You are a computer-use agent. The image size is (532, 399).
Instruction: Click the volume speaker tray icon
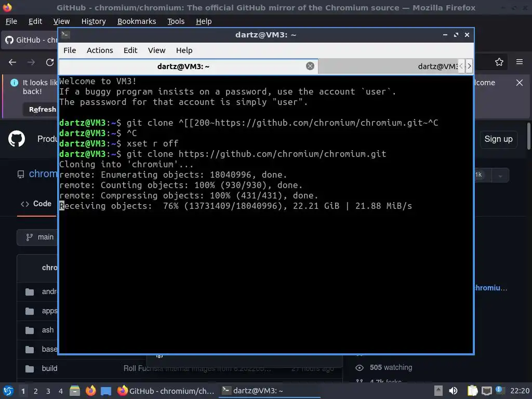[453, 391]
